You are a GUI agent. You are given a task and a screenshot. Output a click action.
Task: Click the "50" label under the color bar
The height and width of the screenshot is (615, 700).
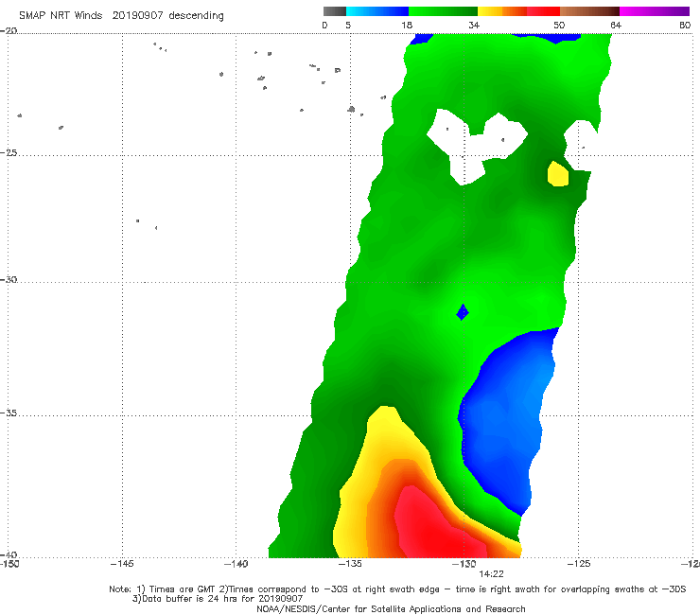pyautogui.click(x=559, y=25)
